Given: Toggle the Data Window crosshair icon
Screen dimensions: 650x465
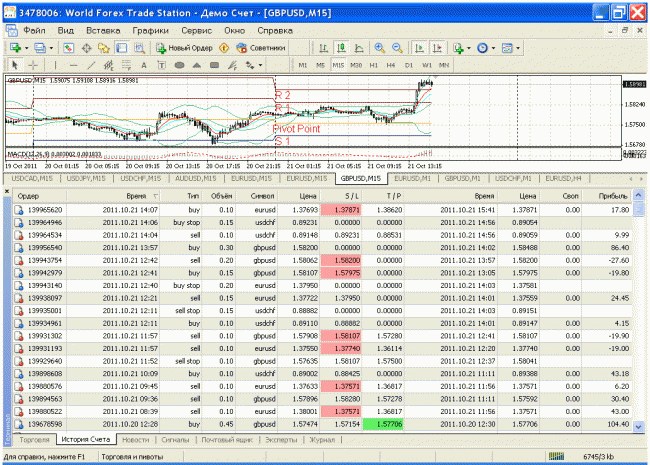Looking at the screenshot, I should point(86,48).
